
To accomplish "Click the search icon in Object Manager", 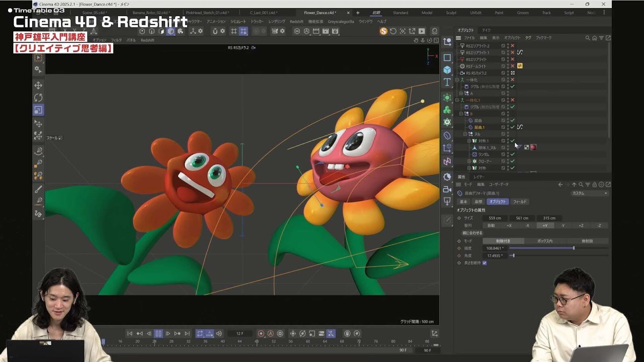I will (x=587, y=38).
